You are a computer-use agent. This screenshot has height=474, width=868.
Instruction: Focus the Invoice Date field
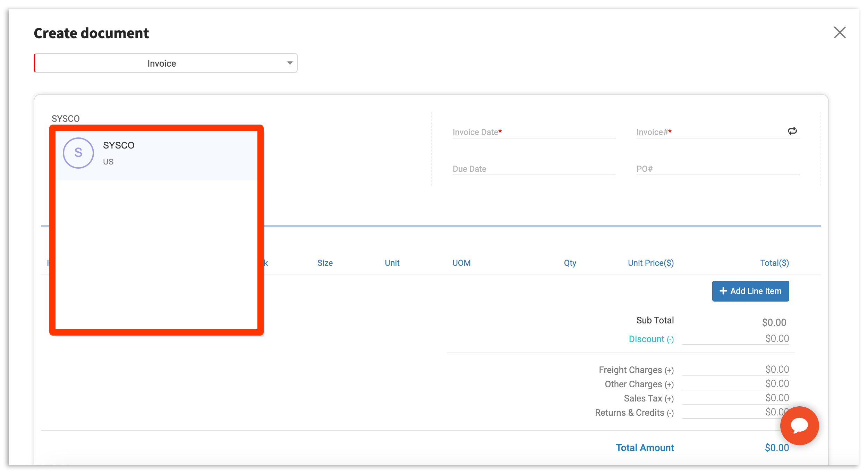[x=534, y=132]
